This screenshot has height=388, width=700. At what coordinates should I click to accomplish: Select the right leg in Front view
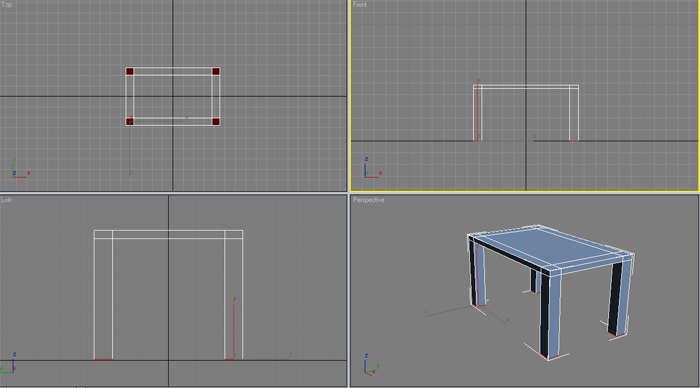coord(574,115)
